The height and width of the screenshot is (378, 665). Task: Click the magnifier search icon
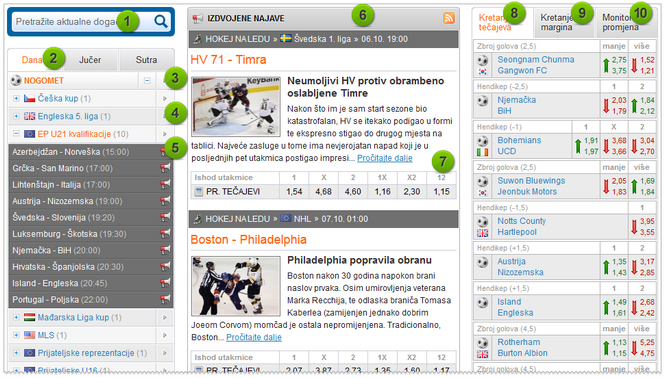click(x=161, y=21)
